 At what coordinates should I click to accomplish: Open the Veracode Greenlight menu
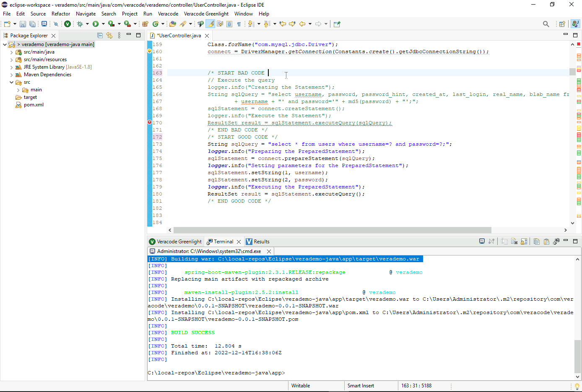(206, 14)
